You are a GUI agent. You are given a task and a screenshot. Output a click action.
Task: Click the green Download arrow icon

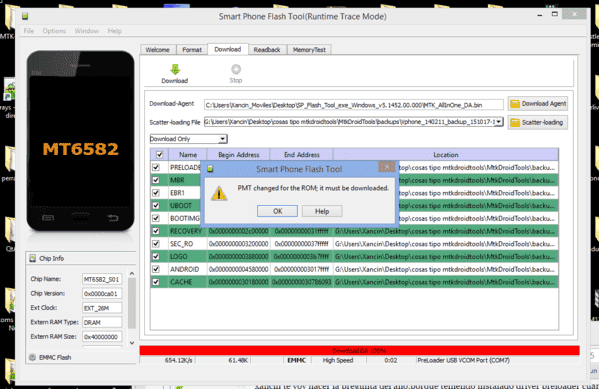click(x=175, y=69)
